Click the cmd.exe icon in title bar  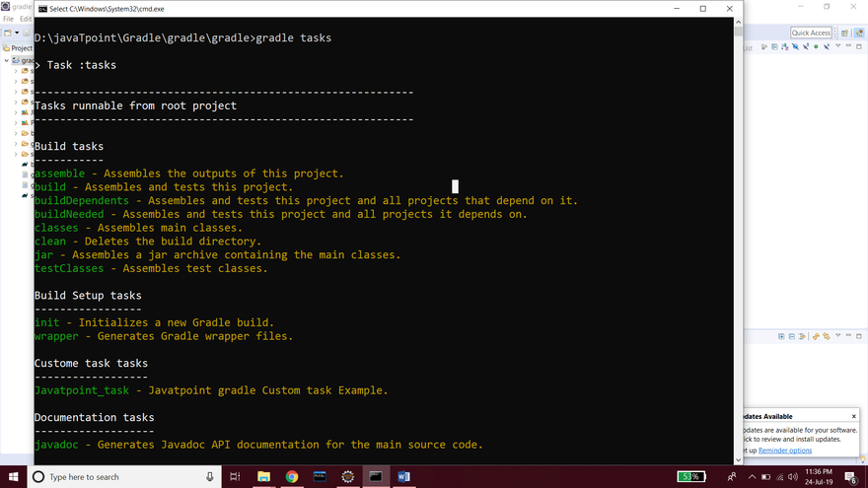tap(41, 8)
